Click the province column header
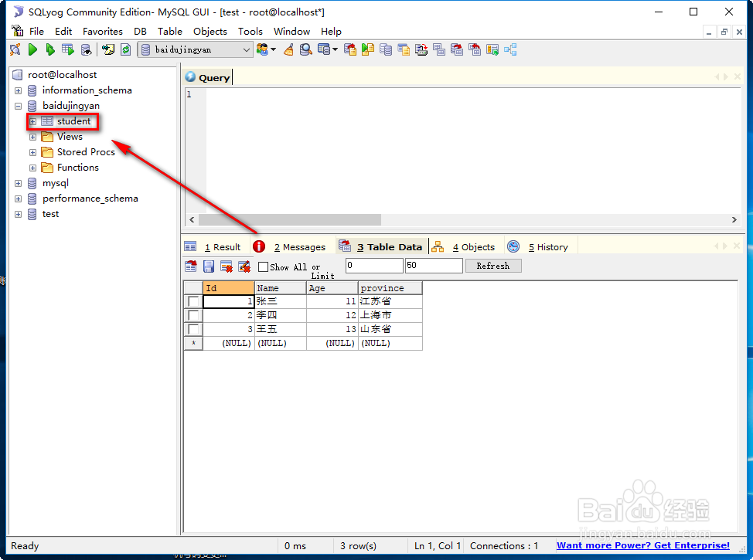 click(390, 288)
